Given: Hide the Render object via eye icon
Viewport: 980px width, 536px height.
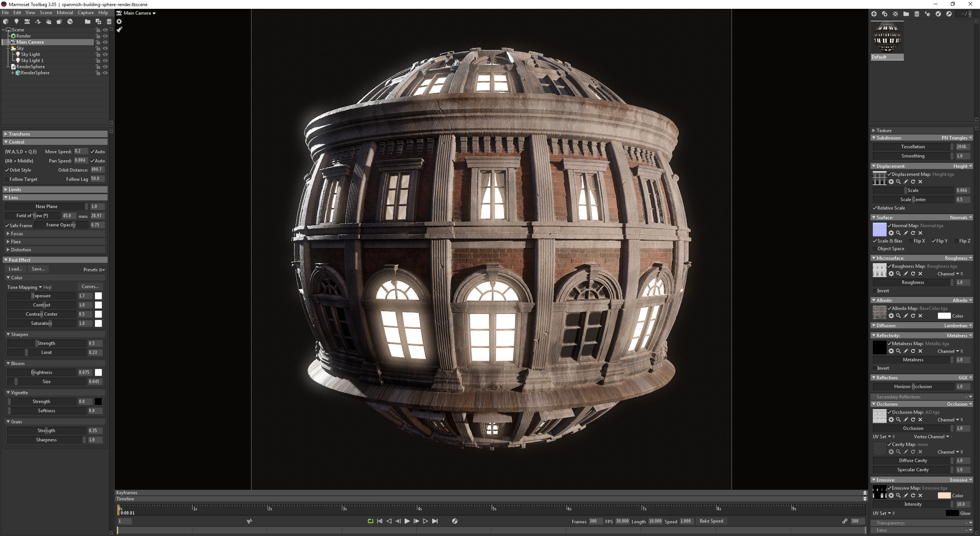Looking at the screenshot, I should point(105,36).
